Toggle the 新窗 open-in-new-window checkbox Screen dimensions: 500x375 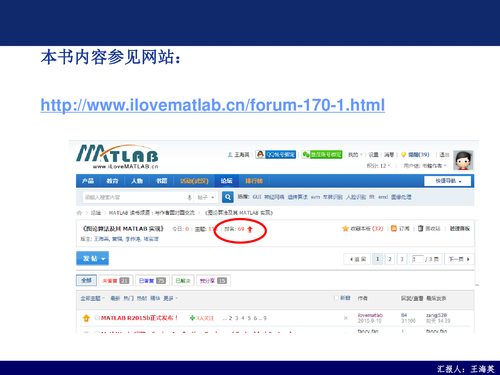pyautogui.click(x=336, y=298)
